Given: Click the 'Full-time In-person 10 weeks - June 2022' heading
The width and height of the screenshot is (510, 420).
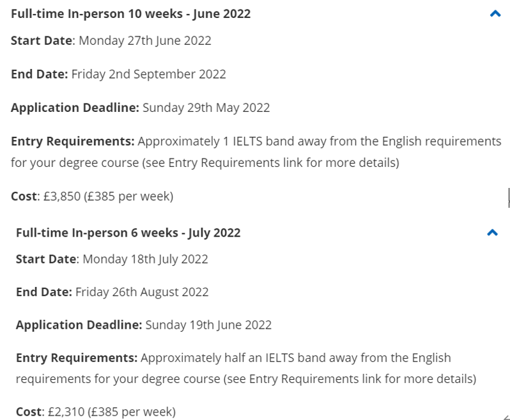Looking at the screenshot, I should (131, 14).
